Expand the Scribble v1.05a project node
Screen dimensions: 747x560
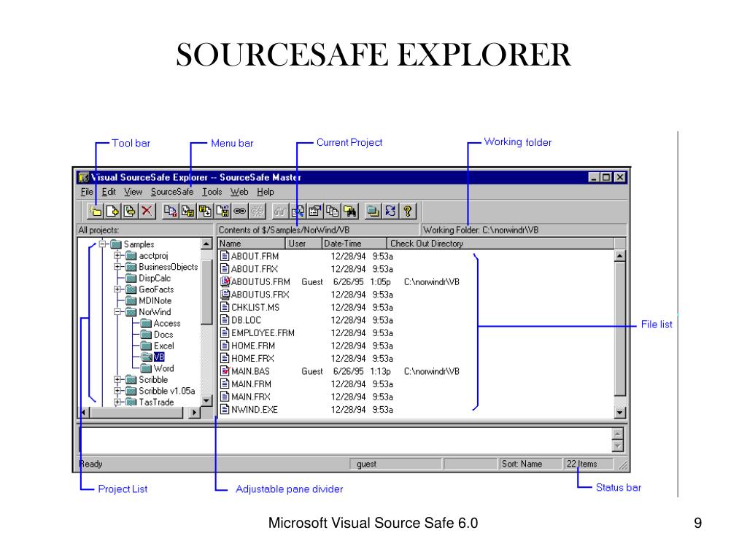click(x=117, y=391)
